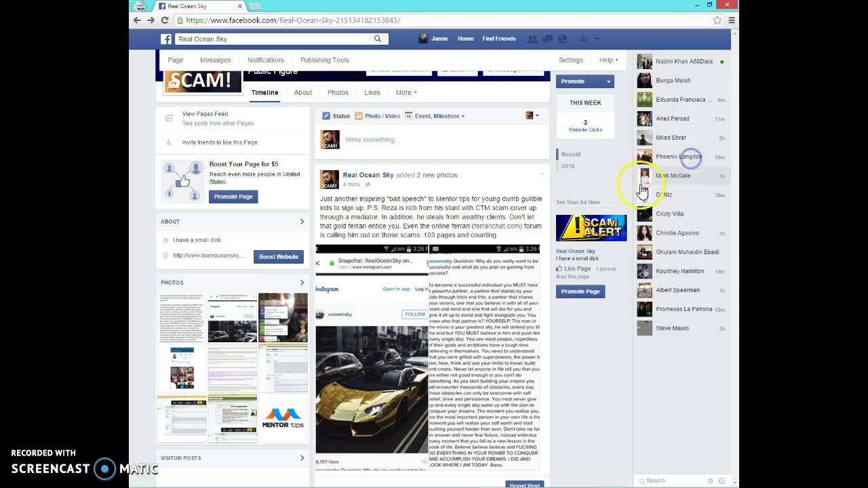Click the Event calendar icon
The width and height of the screenshot is (868, 488).
(408, 116)
